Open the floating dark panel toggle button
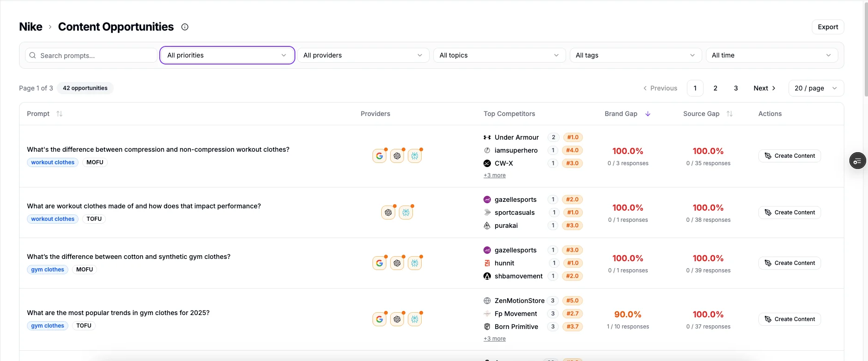The image size is (868, 361). coord(857,161)
